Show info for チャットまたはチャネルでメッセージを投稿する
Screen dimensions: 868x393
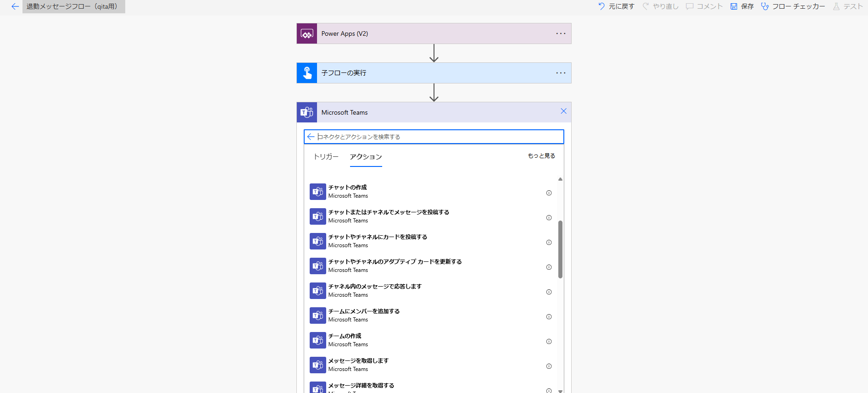549,218
